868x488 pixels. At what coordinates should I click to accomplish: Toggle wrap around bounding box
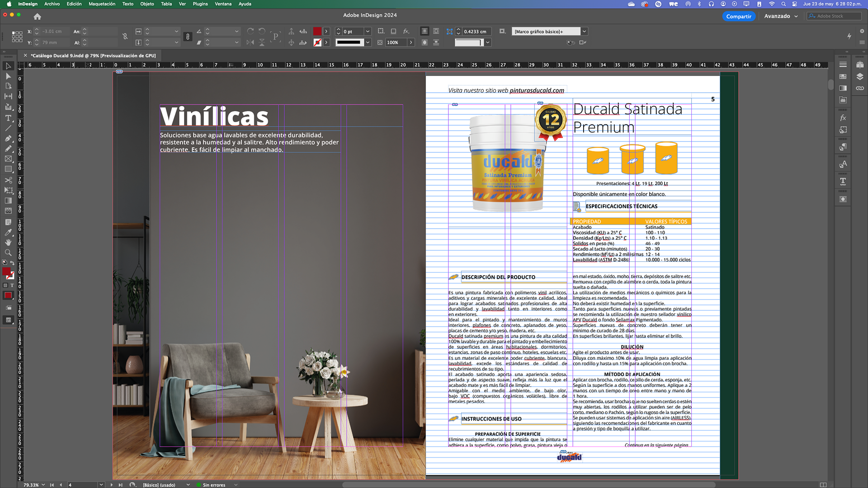pyautogui.click(x=436, y=31)
